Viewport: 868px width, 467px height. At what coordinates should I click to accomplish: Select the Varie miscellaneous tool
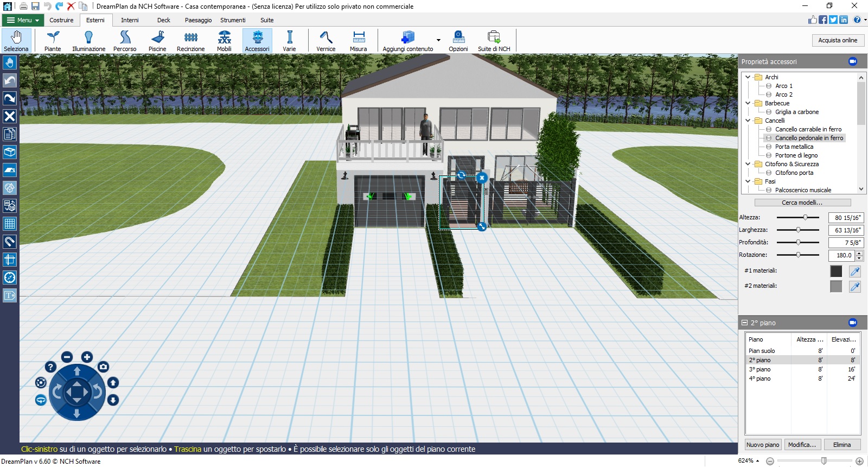coord(289,41)
